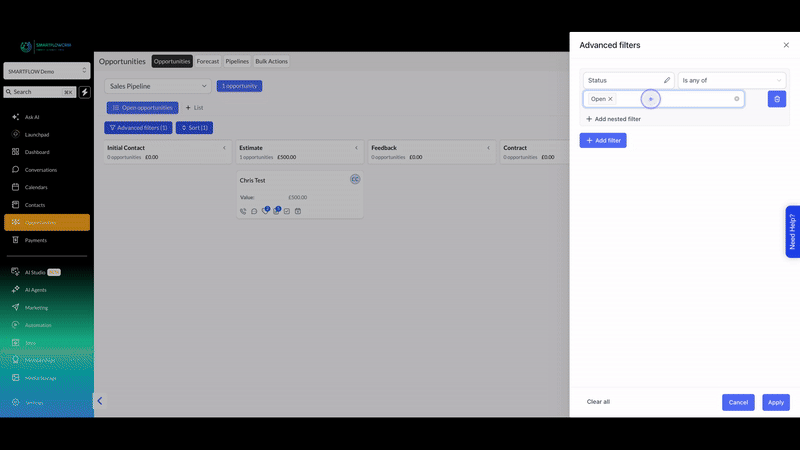Image resolution: width=800 pixels, height=450 pixels.
Task: Click the tags icon on Chris Test card
Action: point(265,211)
